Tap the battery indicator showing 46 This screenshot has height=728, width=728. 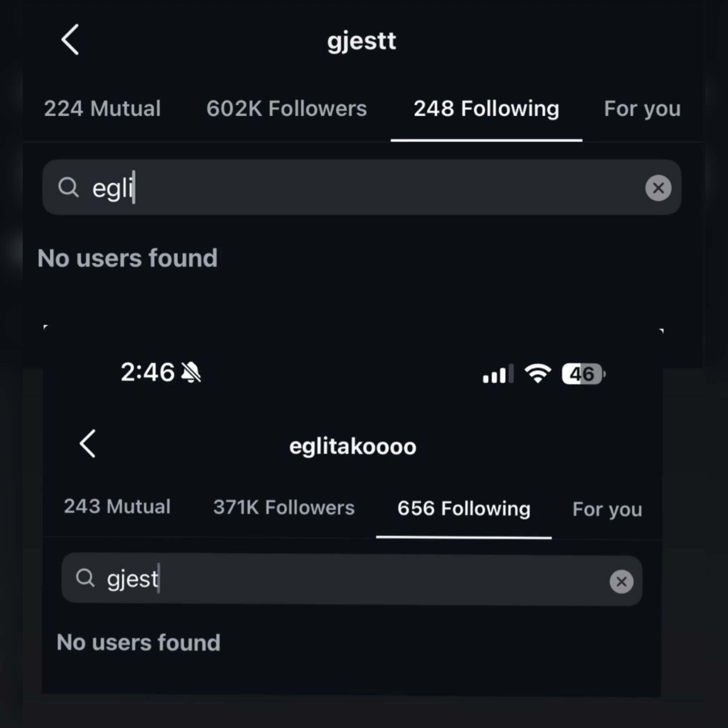(583, 374)
